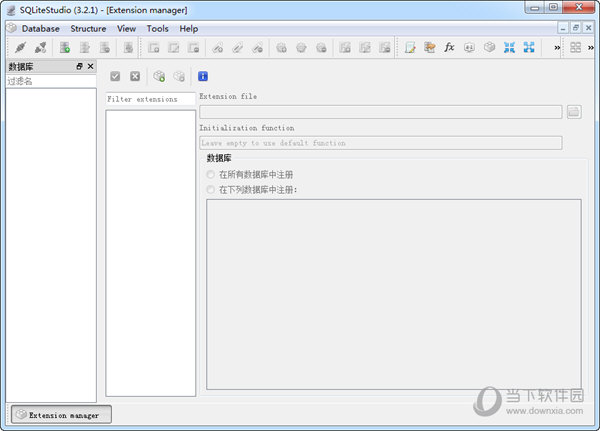Browse for extension file with the folder button

(574, 112)
